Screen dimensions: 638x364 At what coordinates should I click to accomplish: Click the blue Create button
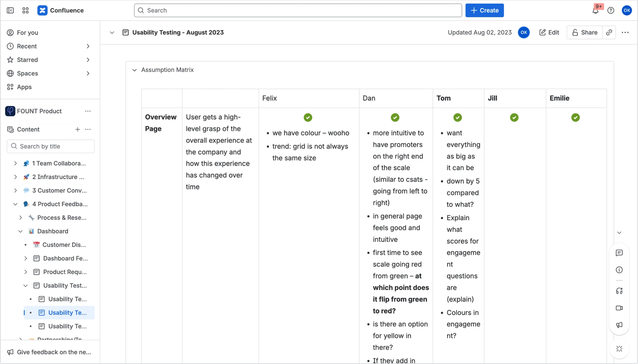pos(485,11)
